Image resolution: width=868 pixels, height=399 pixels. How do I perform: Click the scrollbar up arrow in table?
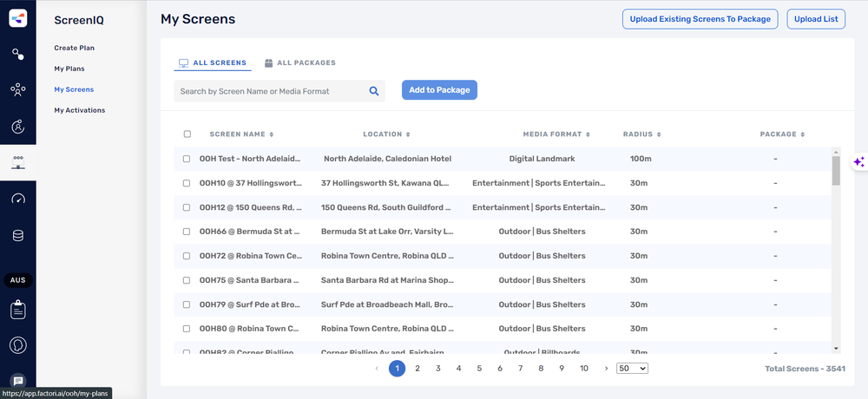pyautogui.click(x=836, y=151)
